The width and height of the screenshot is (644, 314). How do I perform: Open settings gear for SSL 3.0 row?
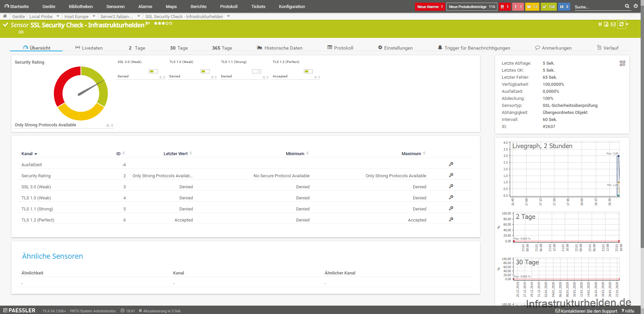click(451, 186)
